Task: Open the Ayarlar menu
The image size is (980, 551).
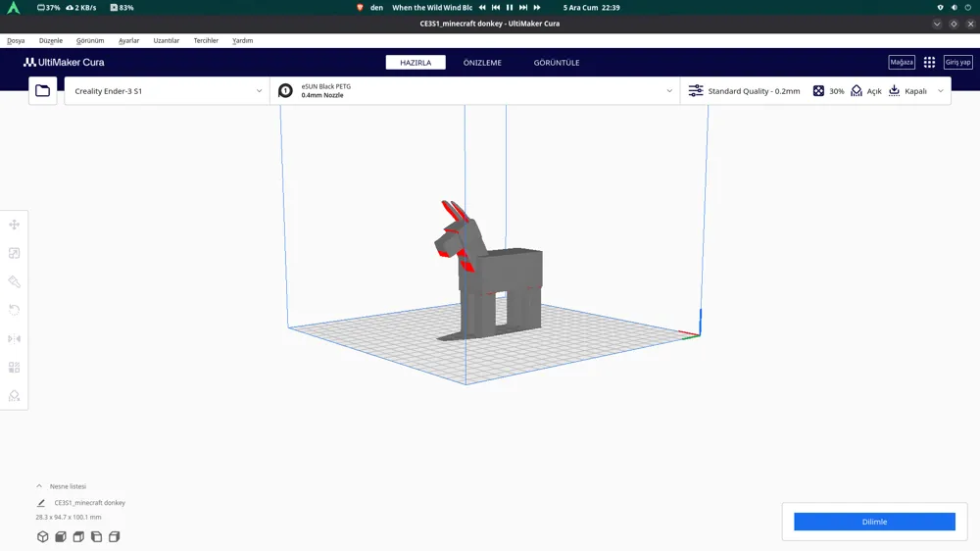Action: [x=128, y=40]
